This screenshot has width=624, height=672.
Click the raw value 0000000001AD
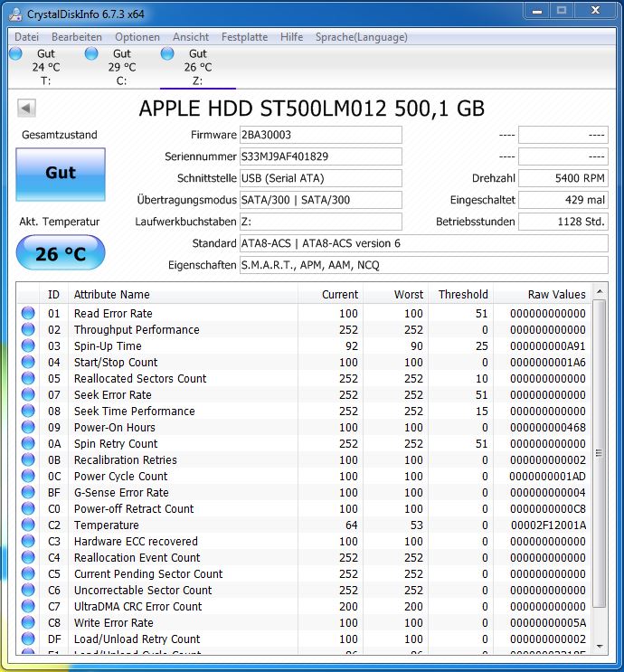pos(548,476)
